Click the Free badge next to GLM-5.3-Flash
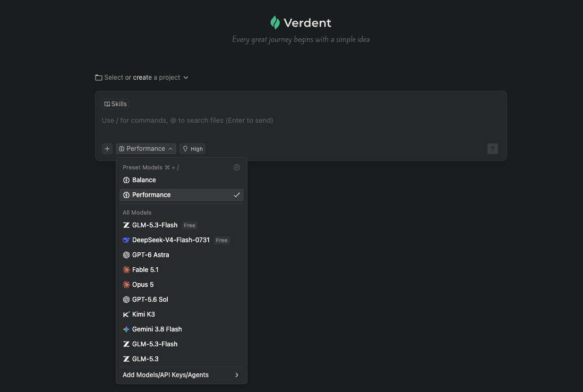Viewport: 583px width, 392px height. pyautogui.click(x=189, y=225)
